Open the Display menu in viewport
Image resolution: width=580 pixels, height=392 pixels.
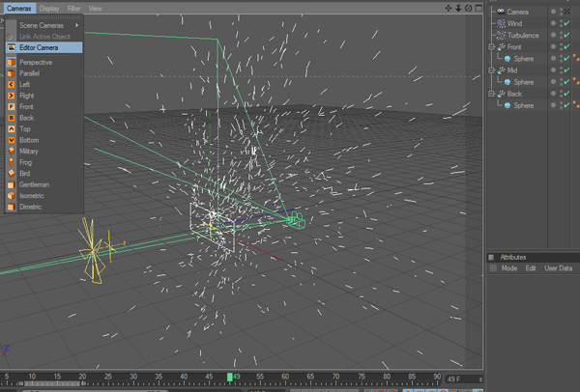click(x=48, y=8)
